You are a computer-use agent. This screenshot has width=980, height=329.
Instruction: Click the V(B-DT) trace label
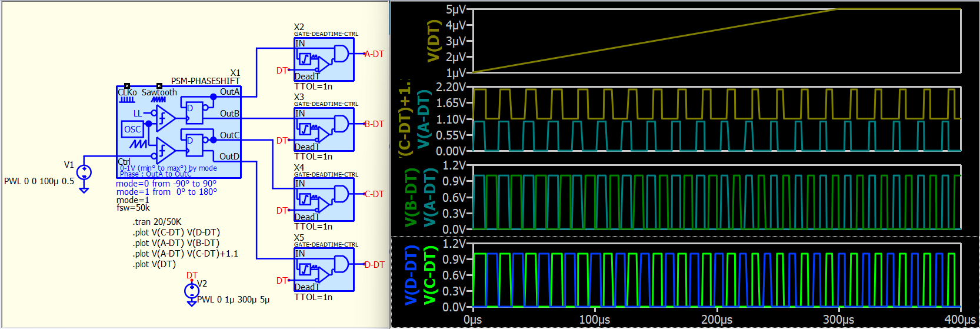[411, 198]
